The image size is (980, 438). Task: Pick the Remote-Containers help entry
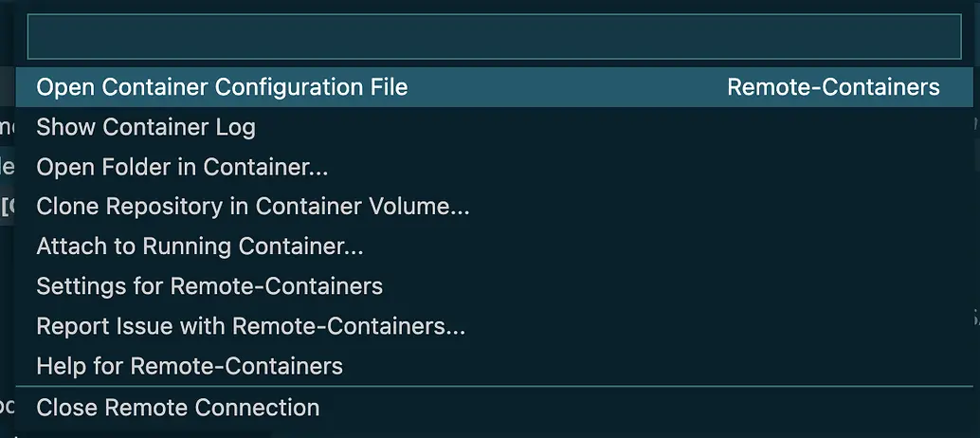[494, 366]
